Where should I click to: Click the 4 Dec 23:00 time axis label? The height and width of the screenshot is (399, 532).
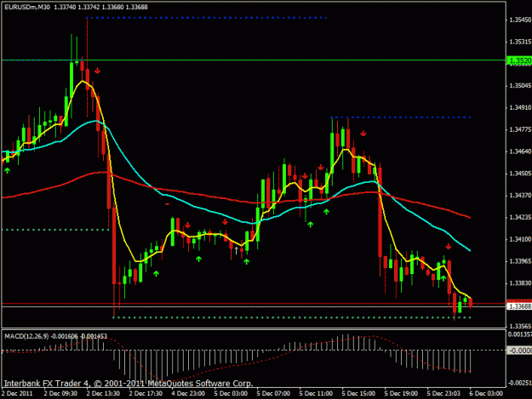point(188,394)
